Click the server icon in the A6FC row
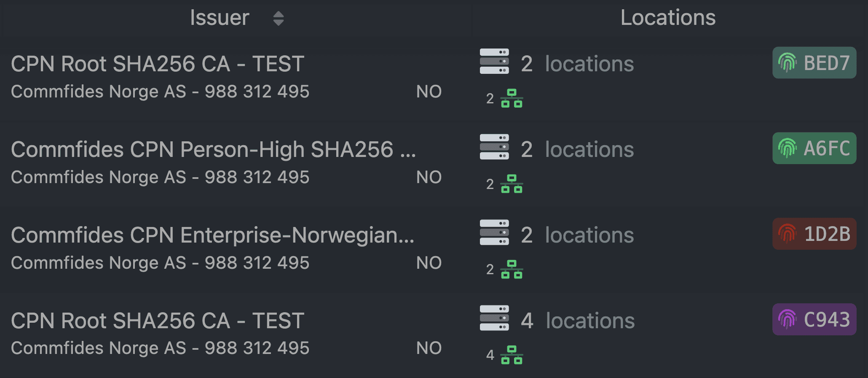The width and height of the screenshot is (868, 378). [x=494, y=147]
